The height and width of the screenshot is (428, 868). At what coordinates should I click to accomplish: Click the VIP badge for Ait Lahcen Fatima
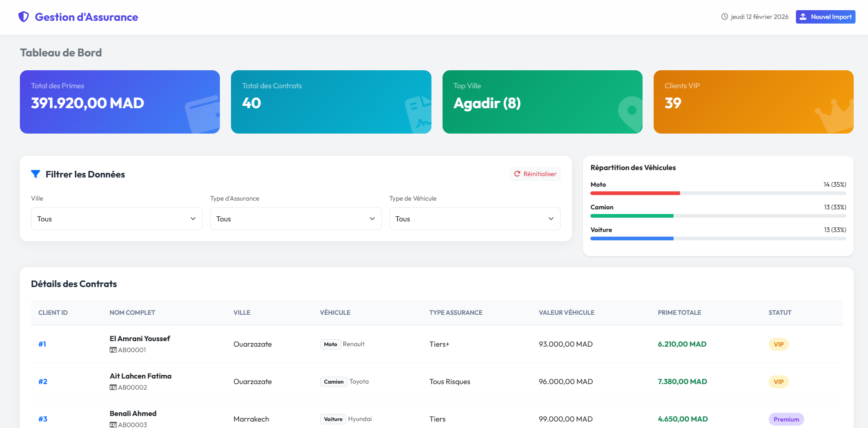click(x=778, y=382)
